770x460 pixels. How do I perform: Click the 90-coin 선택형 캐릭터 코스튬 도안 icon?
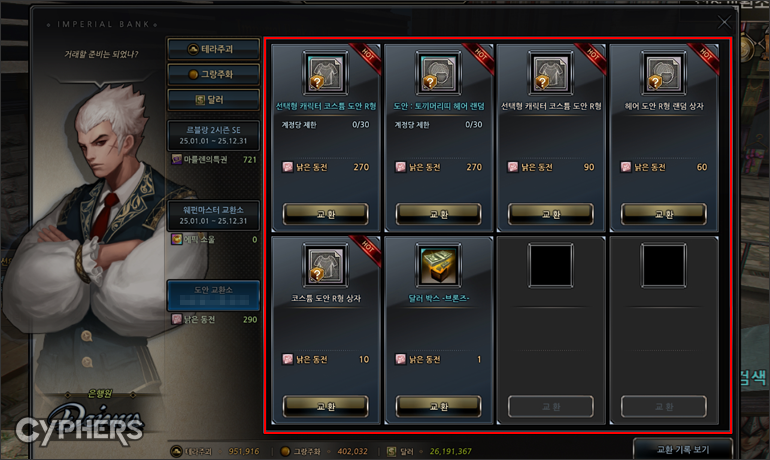coord(551,73)
